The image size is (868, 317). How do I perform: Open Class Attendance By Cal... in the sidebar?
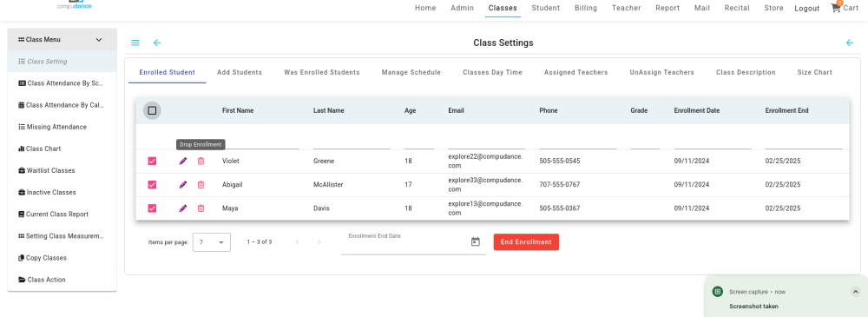coord(62,105)
